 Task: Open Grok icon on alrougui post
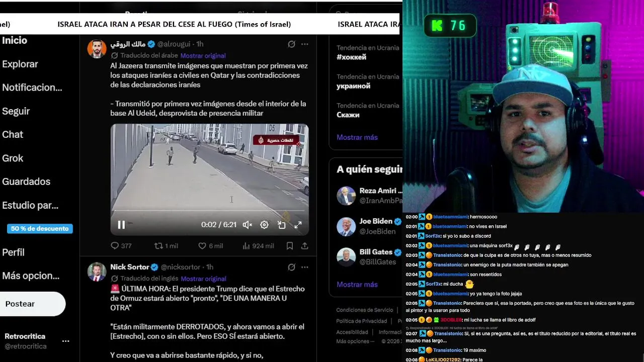click(291, 44)
